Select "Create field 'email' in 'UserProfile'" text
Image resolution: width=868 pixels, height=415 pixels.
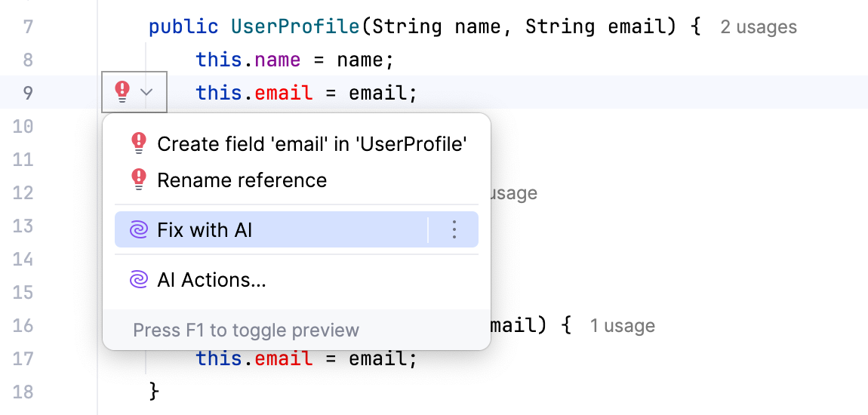[x=312, y=143]
